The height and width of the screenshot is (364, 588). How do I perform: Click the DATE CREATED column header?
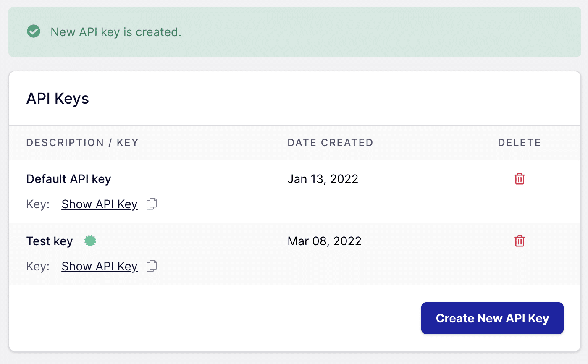pos(330,143)
